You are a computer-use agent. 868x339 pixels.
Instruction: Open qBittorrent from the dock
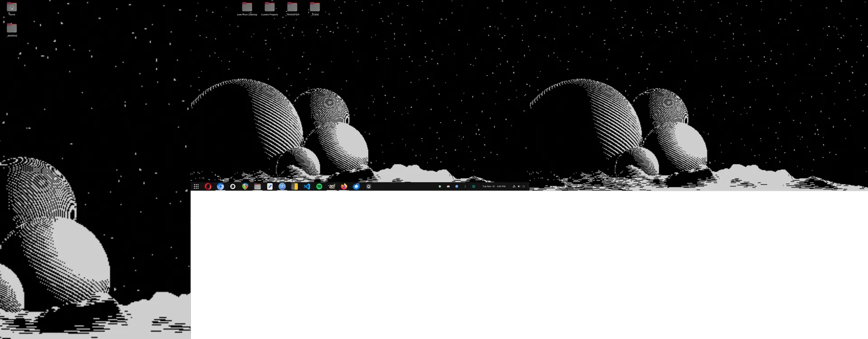tap(282, 186)
